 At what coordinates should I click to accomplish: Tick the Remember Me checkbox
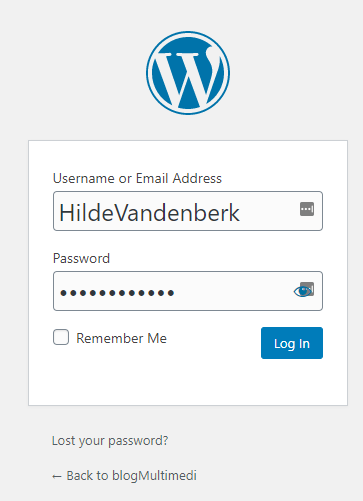(61, 337)
